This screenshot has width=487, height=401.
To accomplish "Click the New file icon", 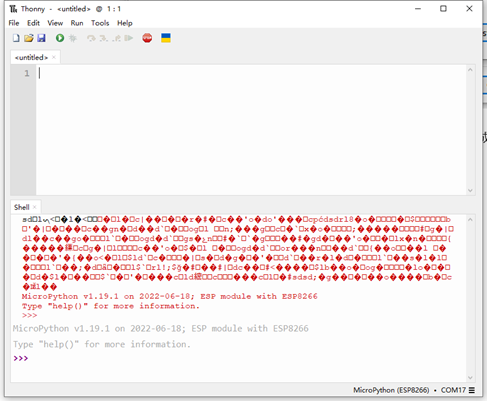I will tap(16, 38).
